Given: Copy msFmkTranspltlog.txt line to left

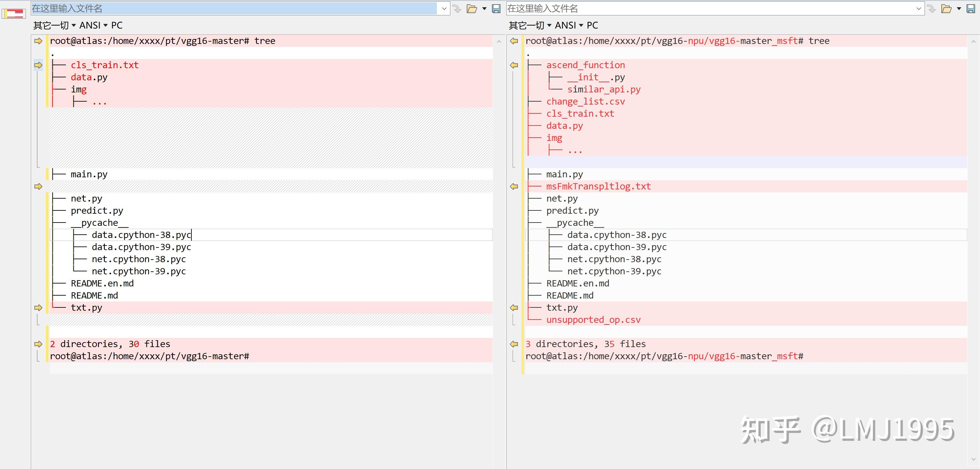Looking at the screenshot, I should [514, 186].
